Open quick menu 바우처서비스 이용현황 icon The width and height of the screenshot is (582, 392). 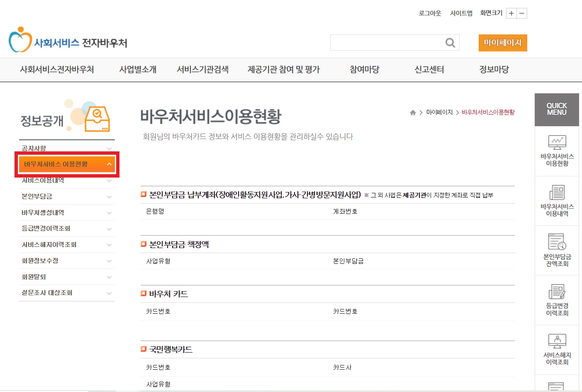[x=557, y=142]
